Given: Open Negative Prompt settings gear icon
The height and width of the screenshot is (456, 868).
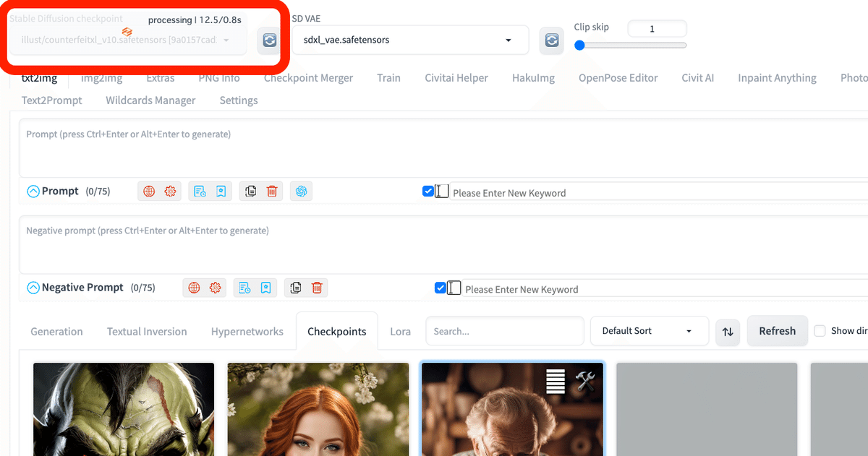Looking at the screenshot, I should 215,288.
